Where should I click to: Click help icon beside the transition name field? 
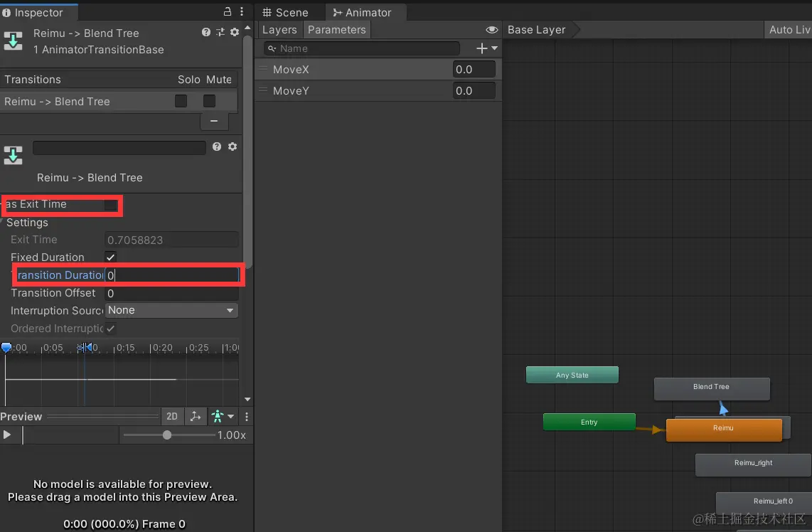[x=217, y=147]
